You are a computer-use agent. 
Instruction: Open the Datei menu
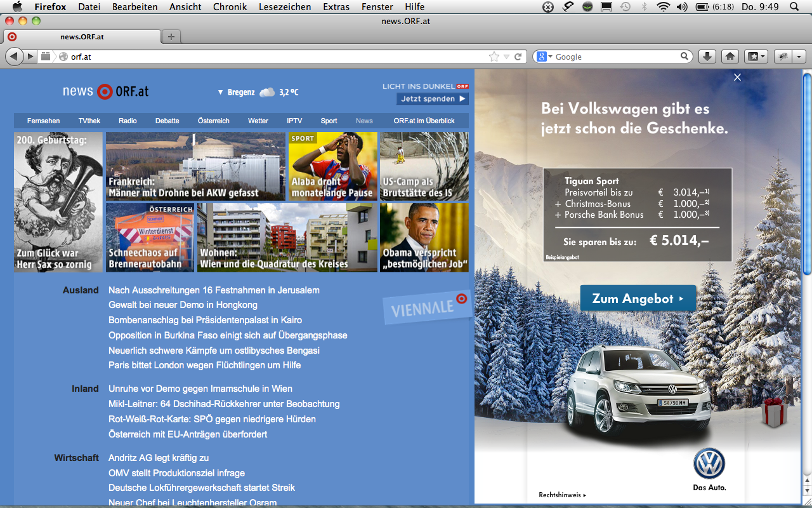[89, 6]
